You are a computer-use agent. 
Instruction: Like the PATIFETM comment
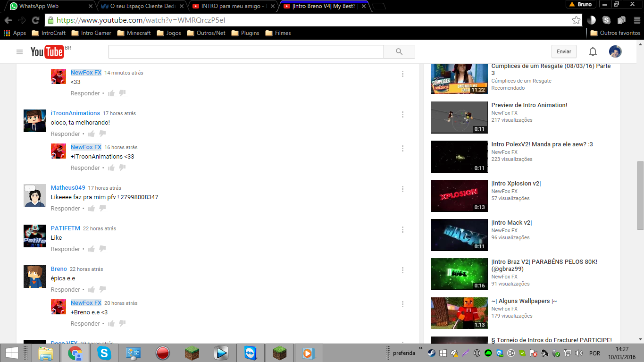[x=92, y=249]
